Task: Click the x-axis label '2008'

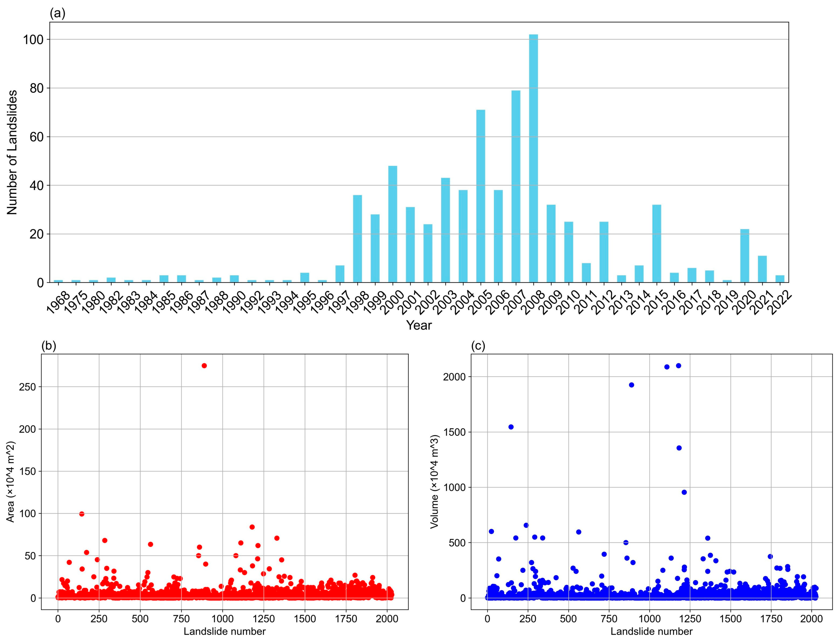Action: [533, 302]
